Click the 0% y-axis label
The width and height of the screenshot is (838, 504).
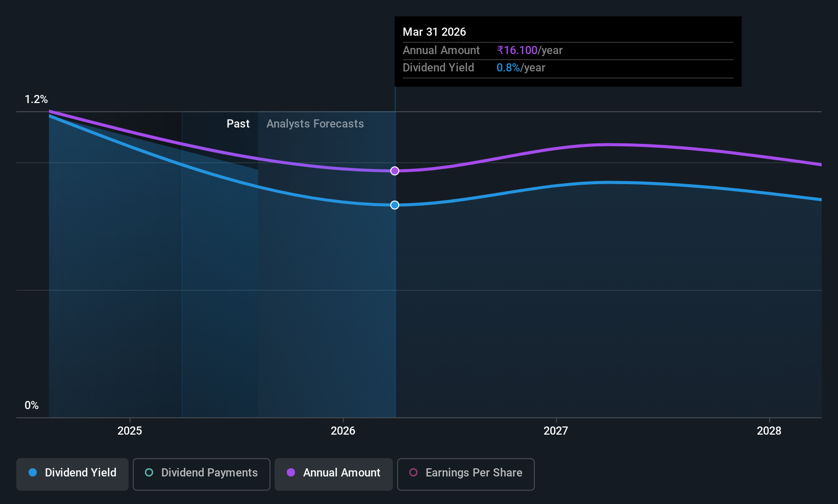coord(32,406)
